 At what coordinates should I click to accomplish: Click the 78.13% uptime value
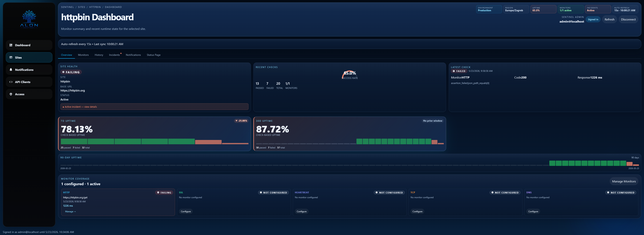77,129
